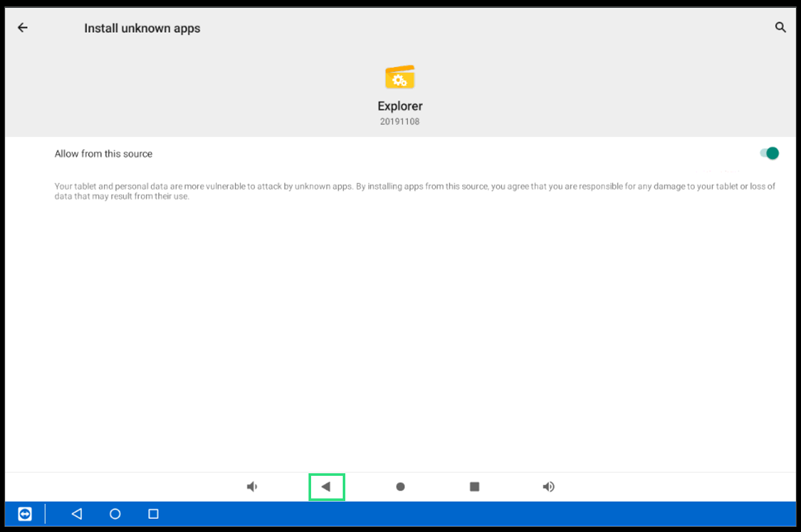Screen dimensions: 801x532
Task: Click the "Allow from this source" label
Action: [x=103, y=154]
